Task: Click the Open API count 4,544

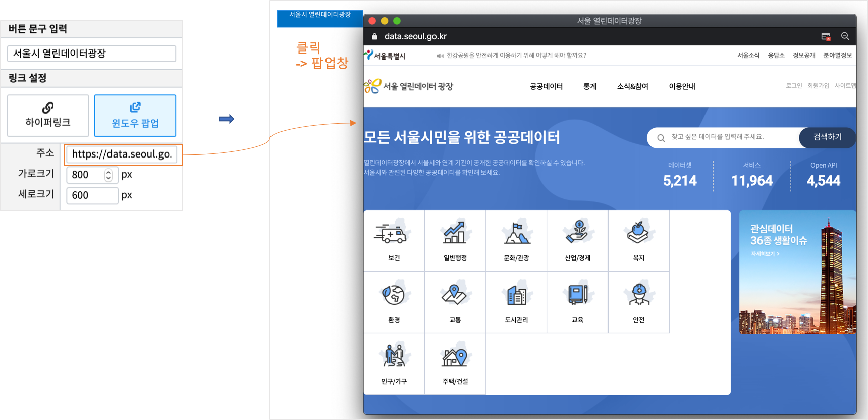Action: [x=823, y=180]
